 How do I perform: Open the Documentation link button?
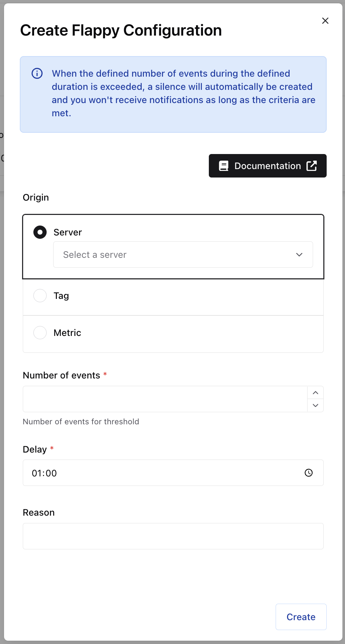pyautogui.click(x=268, y=166)
